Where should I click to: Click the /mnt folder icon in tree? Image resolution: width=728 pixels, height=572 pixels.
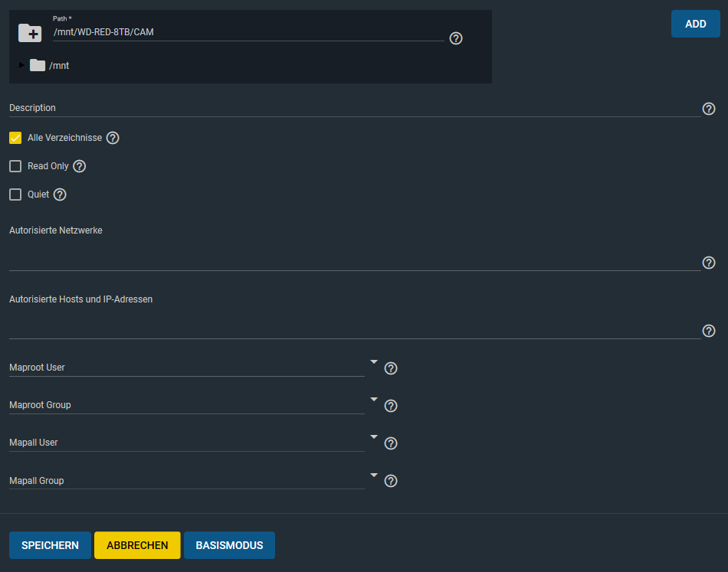point(38,65)
